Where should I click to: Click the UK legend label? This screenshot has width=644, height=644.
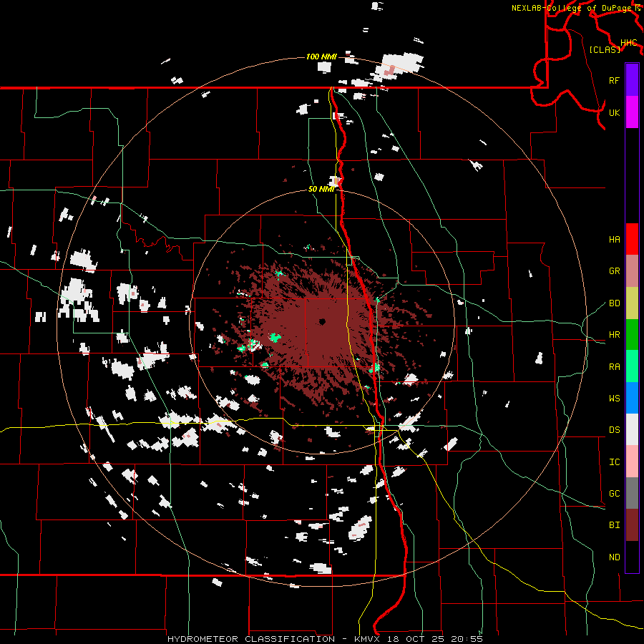(x=614, y=113)
